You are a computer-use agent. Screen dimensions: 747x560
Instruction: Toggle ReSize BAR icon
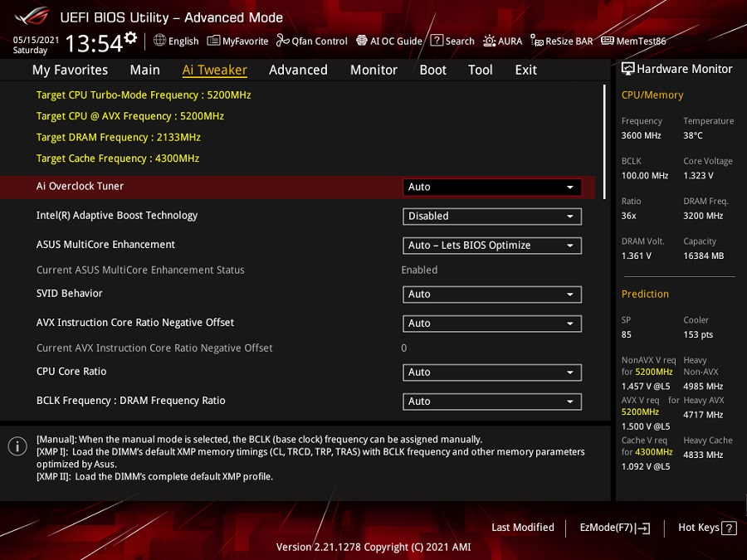[x=537, y=41]
